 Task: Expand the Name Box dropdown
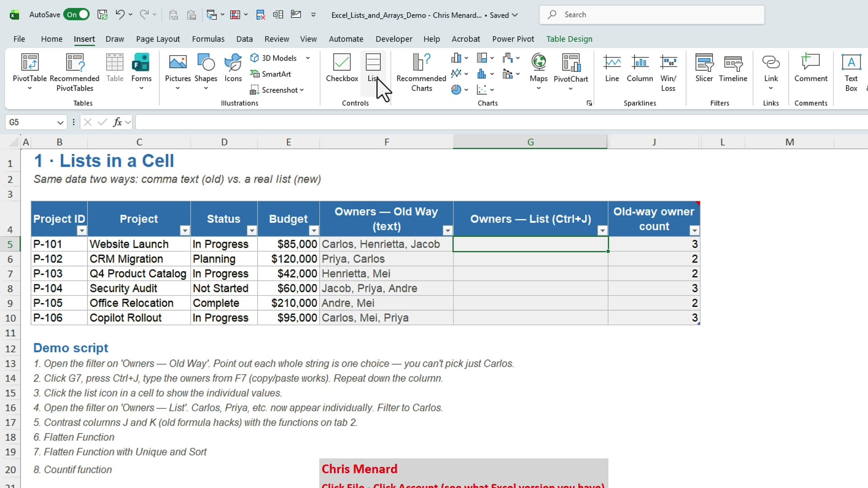coord(60,122)
